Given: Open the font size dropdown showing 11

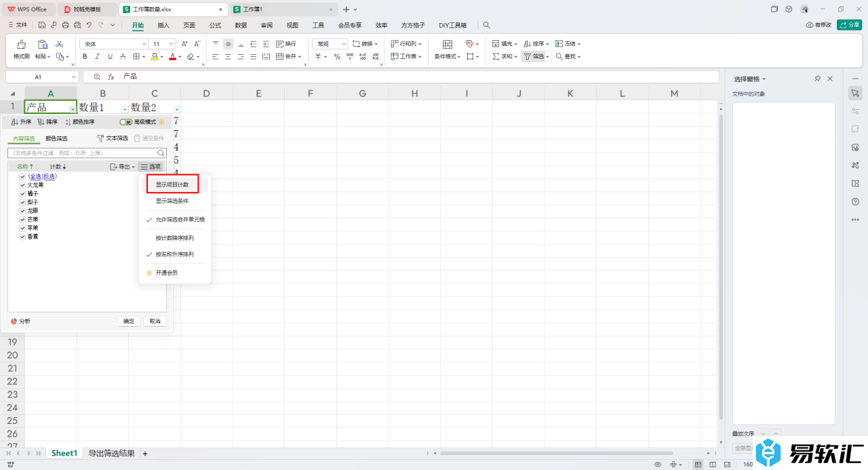Looking at the screenshot, I should point(172,43).
